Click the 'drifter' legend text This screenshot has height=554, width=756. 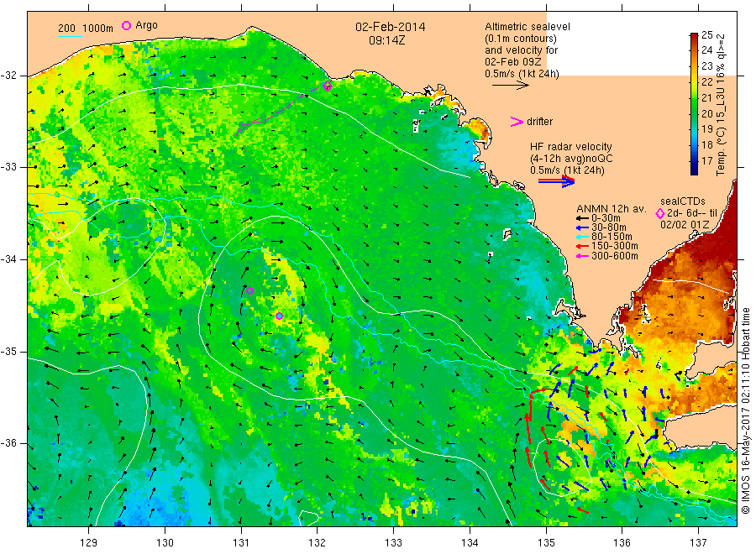(539, 122)
